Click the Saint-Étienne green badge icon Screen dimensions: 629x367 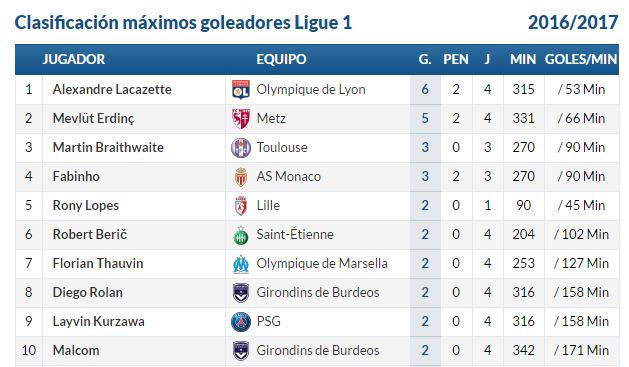[x=241, y=235]
